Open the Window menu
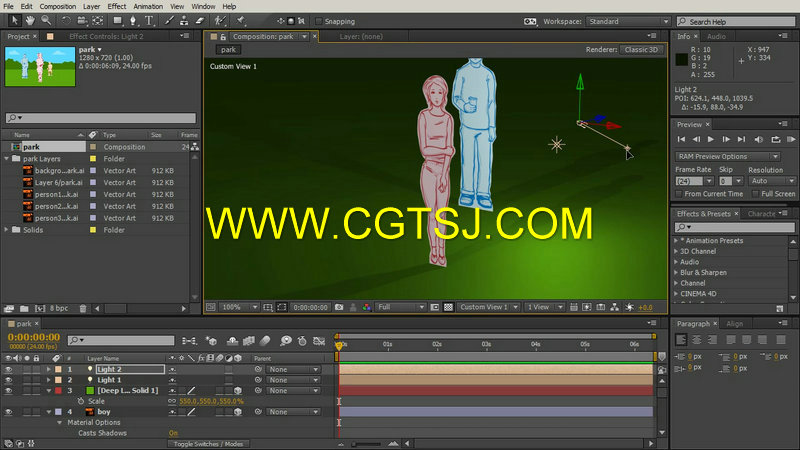Image resolution: width=800 pixels, height=450 pixels. click(x=203, y=6)
